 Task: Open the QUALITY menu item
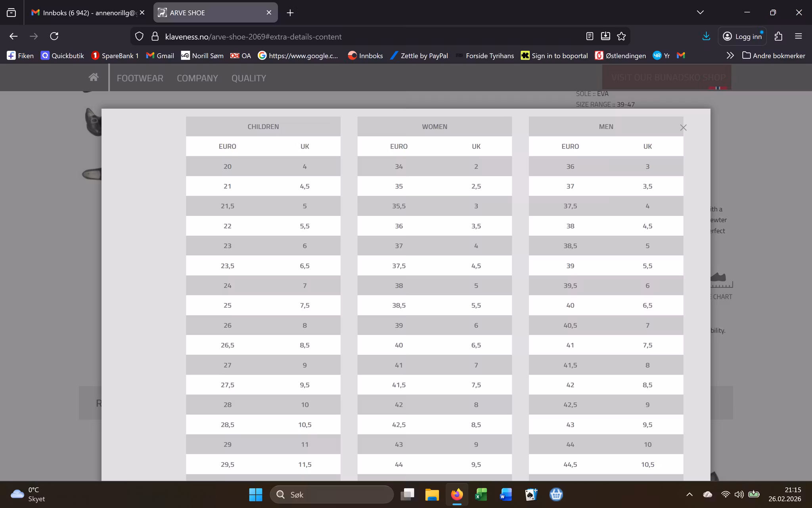(249, 78)
